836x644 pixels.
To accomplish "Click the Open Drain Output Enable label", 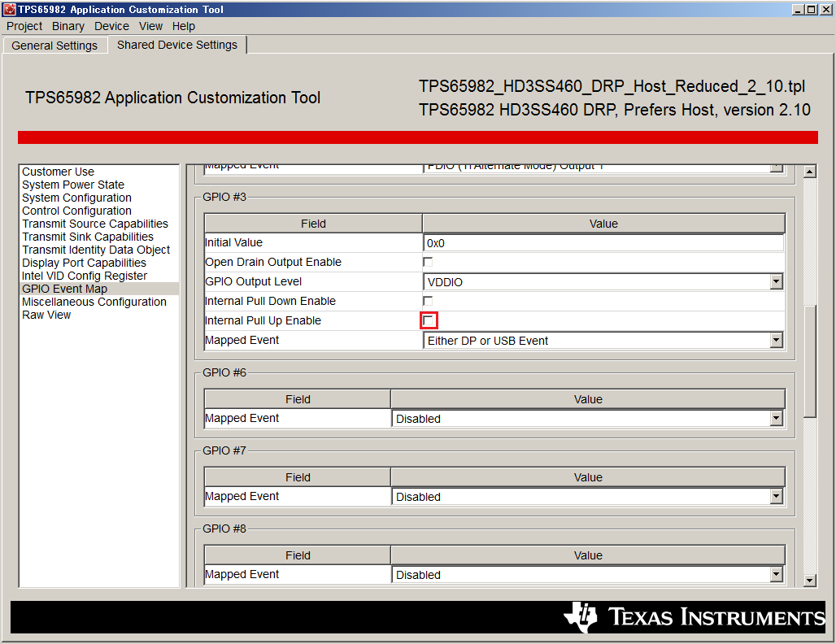I will pyautogui.click(x=273, y=262).
